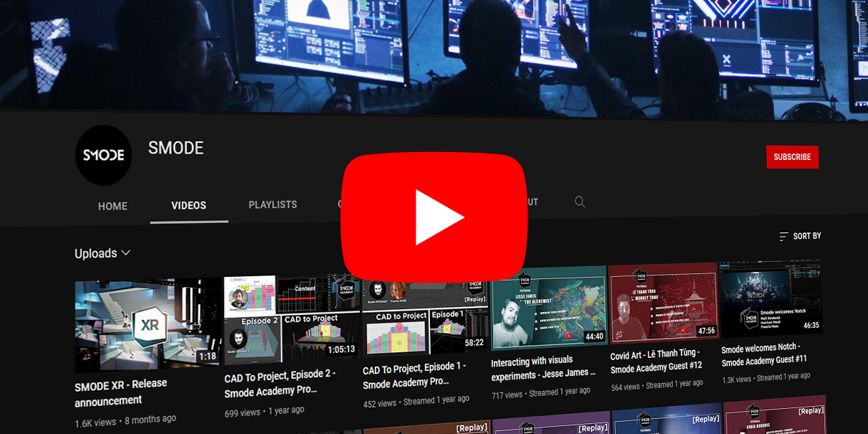Open the Playlists tab
Viewport: 868px width, 434px height.
[x=272, y=204]
